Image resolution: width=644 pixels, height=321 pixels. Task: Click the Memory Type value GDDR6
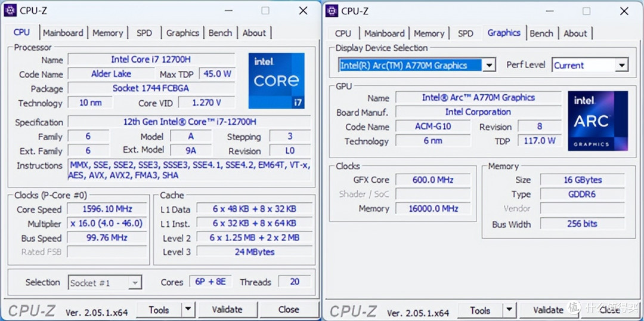[x=583, y=194]
